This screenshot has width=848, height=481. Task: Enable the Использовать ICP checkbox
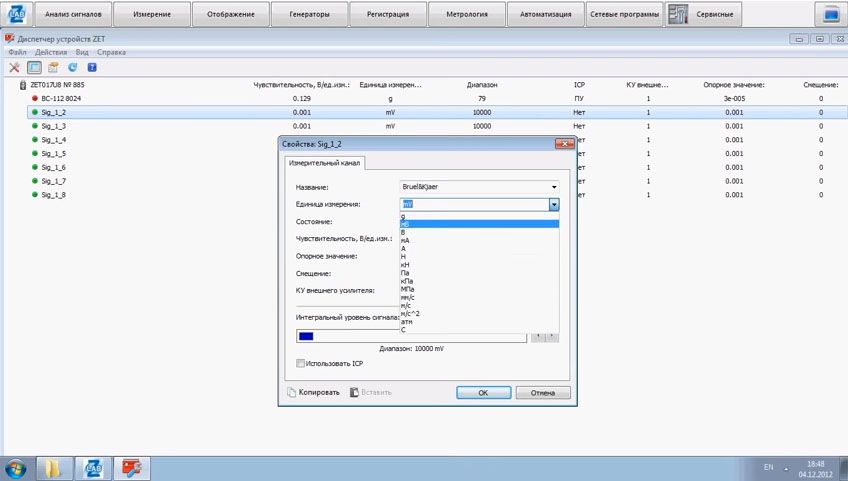click(x=300, y=364)
